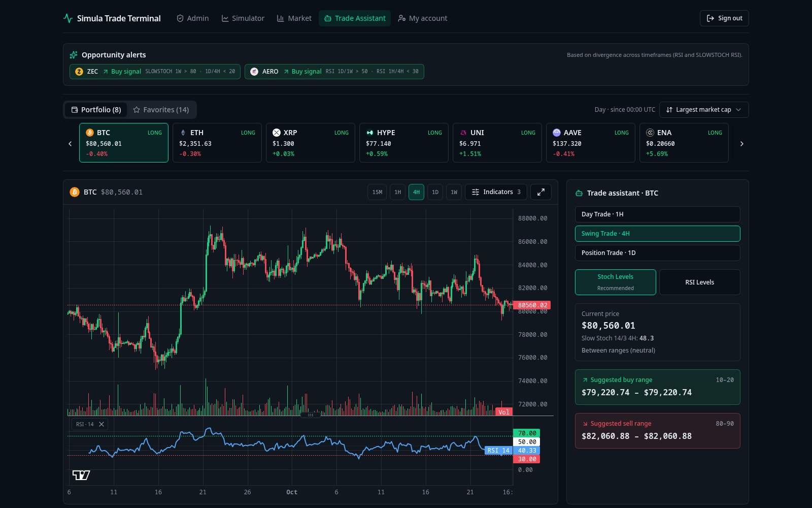Click the Current price value $80,560.01
812x508 pixels.
(608, 326)
